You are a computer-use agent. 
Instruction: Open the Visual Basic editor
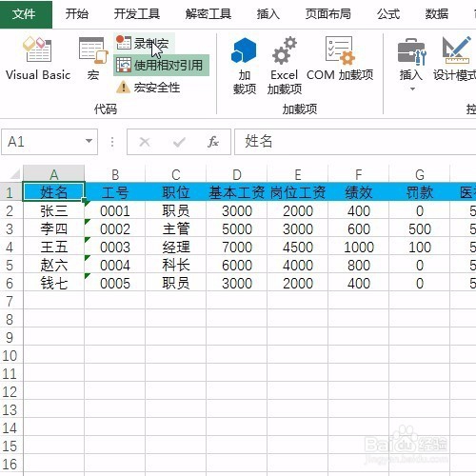click(38, 59)
